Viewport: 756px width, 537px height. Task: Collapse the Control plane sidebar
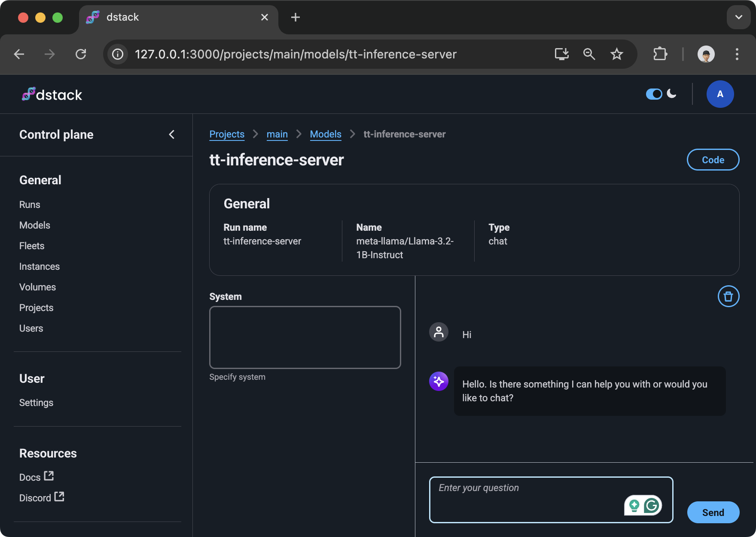172,134
